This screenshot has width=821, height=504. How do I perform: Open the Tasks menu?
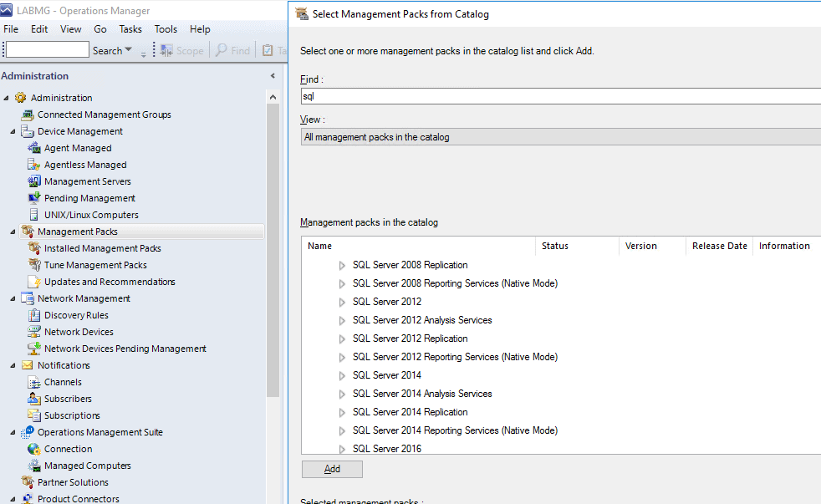coord(130,29)
